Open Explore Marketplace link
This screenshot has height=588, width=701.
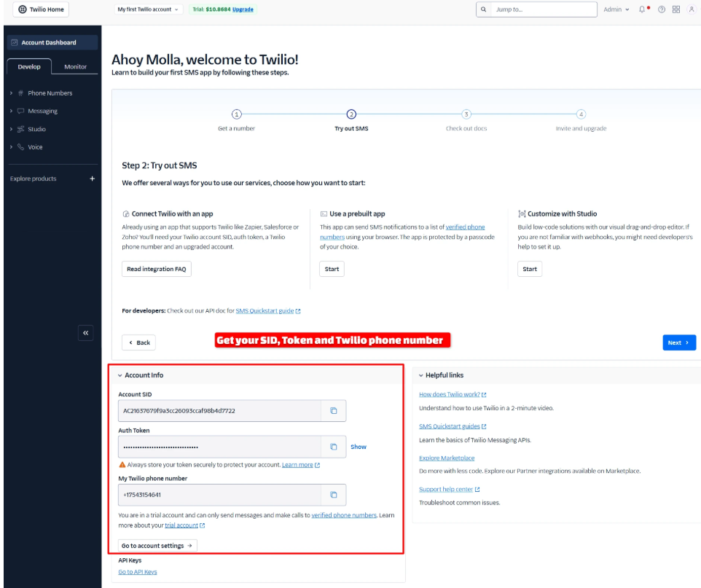pos(447,458)
